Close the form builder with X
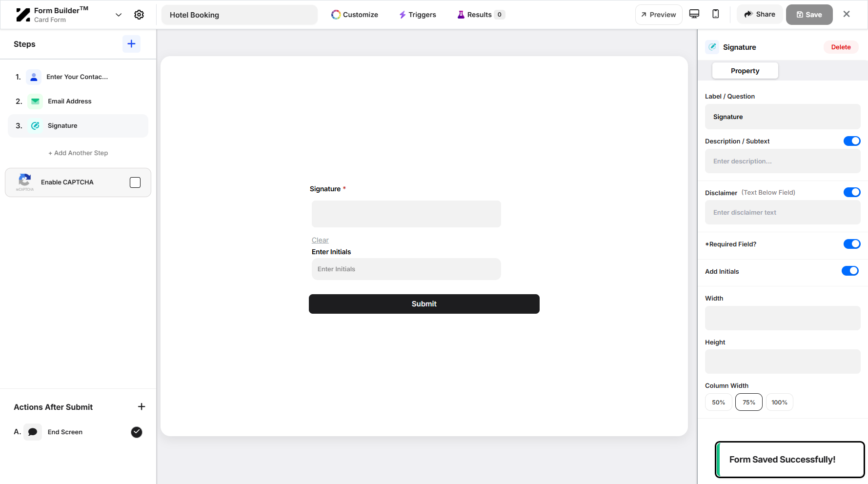This screenshot has height=484, width=868. click(x=847, y=14)
